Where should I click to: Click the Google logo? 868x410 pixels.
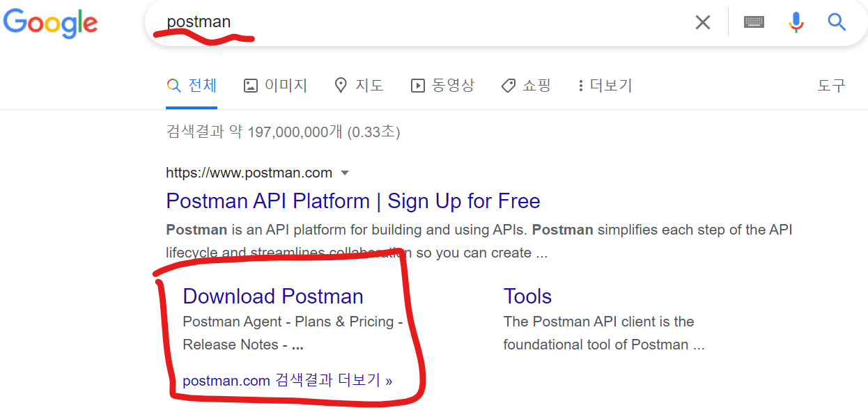tap(51, 23)
